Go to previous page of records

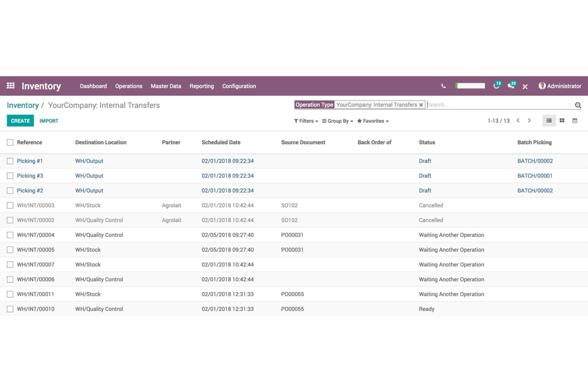tap(518, 120)
